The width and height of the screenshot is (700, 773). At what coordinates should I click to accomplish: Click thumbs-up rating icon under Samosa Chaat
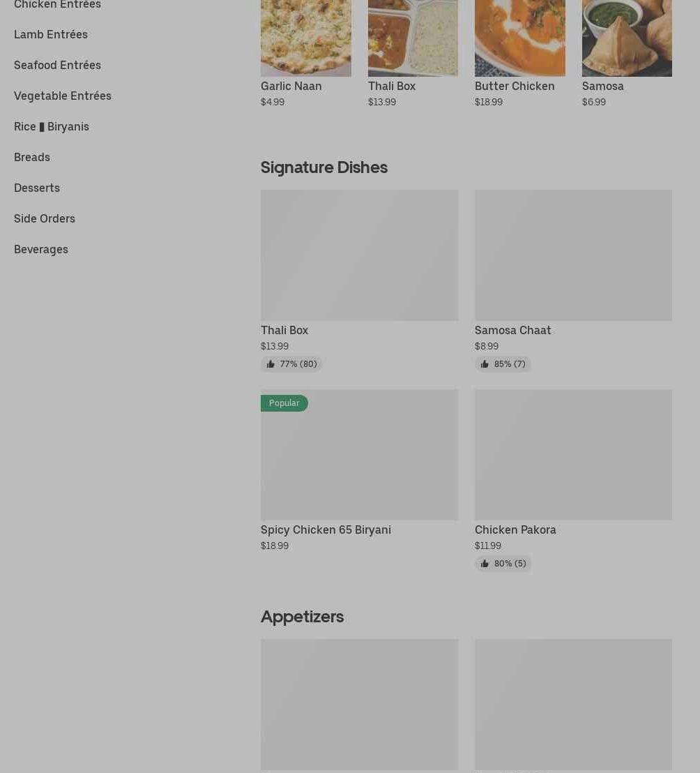[485, 364]
